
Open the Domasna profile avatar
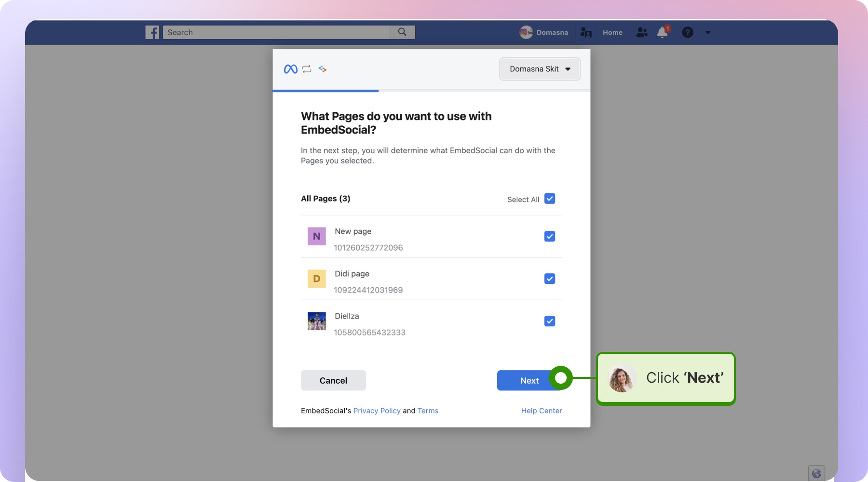click(x=526, y=32)
